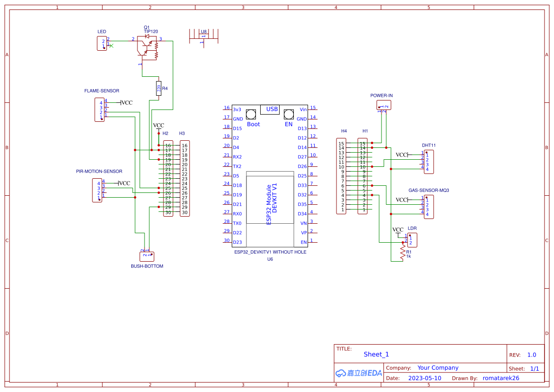This screenshot has width=554, height=392.
Task: Select resistor R4 near the transistor
Action: coord(158,88)
